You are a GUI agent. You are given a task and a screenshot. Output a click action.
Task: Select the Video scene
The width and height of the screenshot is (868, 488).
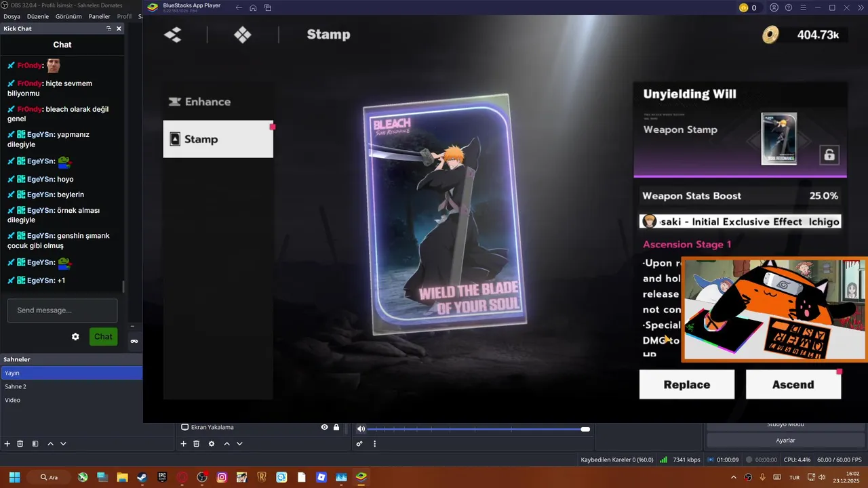(x=71, y=400)
